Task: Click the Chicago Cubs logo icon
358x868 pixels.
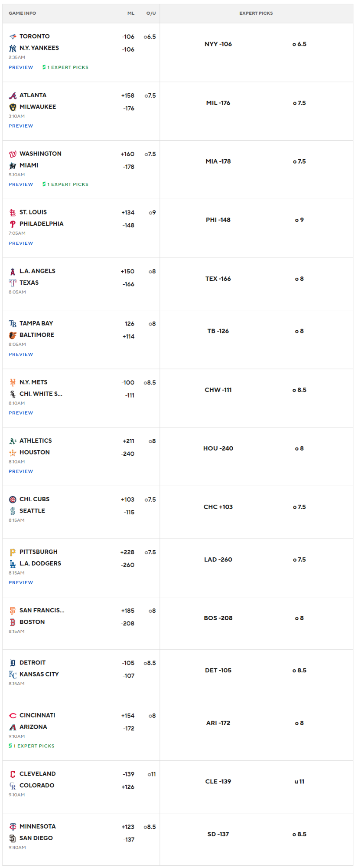Action: 13,500
